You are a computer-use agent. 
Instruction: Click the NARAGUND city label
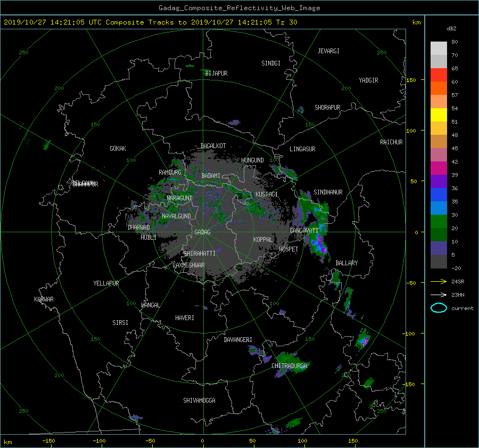coord(180,198)
